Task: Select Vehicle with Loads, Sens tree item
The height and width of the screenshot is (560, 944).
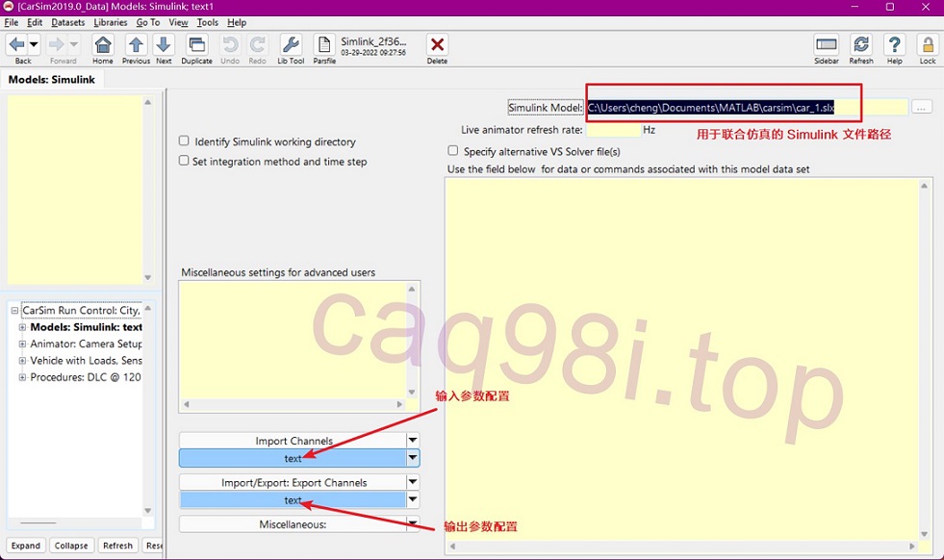Action: 86,361
